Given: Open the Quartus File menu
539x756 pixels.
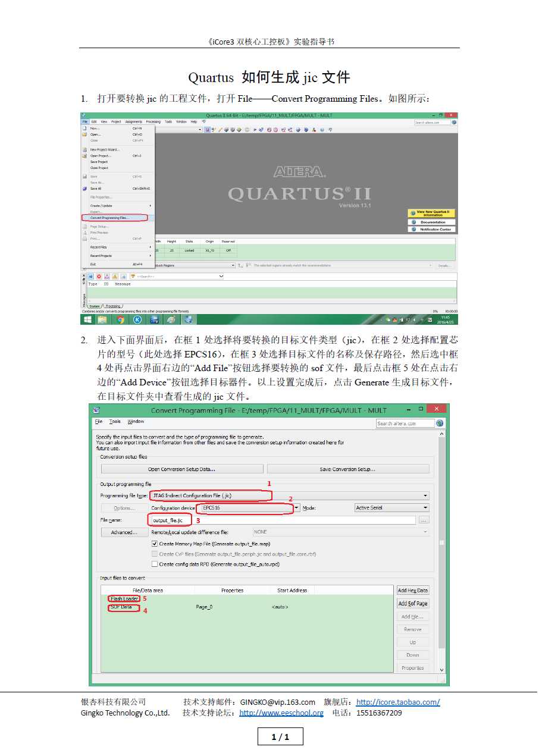Looking at the screenshot, I should pos(85,121).
